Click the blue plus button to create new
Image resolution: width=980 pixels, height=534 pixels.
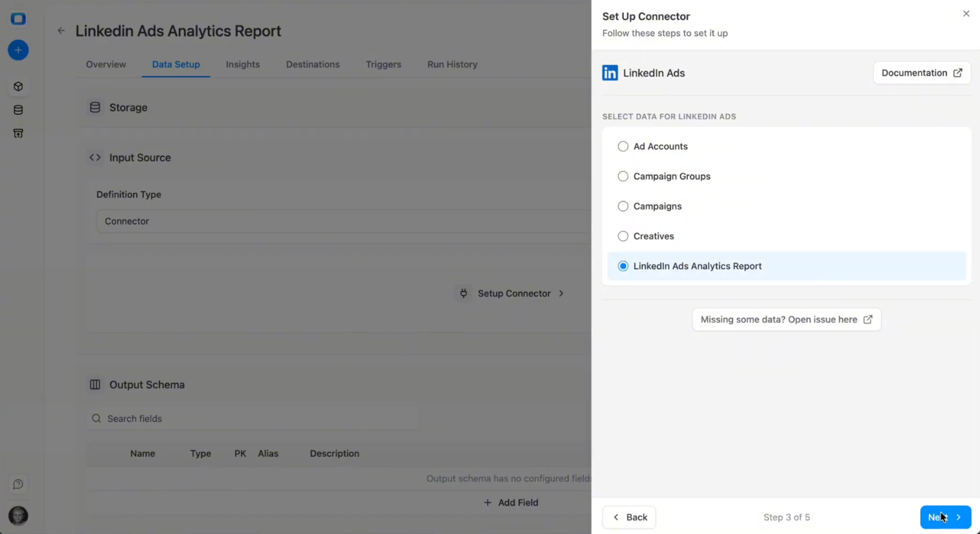coord(17,50)
